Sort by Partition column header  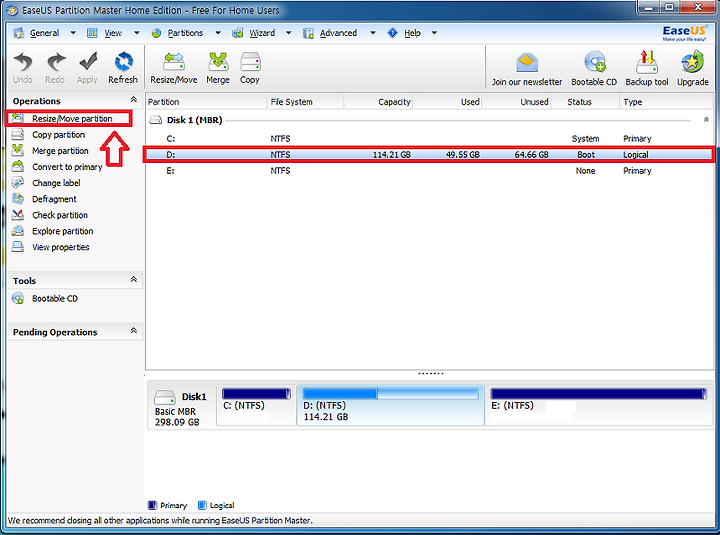click(206, 102)
